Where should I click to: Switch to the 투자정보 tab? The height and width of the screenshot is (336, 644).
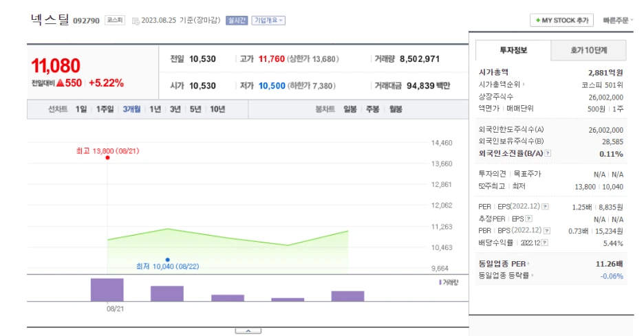click(x=513, y=50)
